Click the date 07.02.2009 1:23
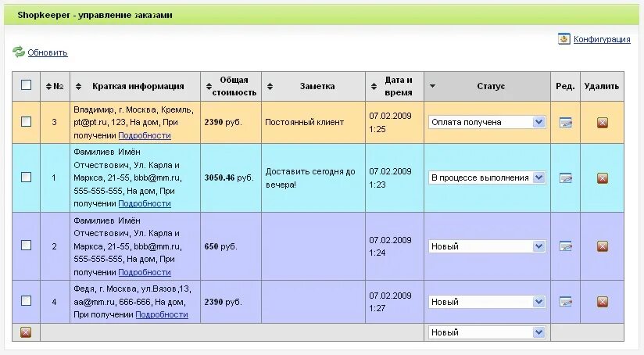644x355 pixels. point(390,178)
